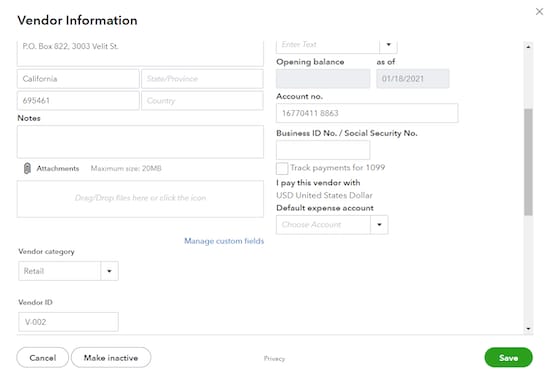Click the State/Province field
This screenshot has height=385, width=550.
202,79
